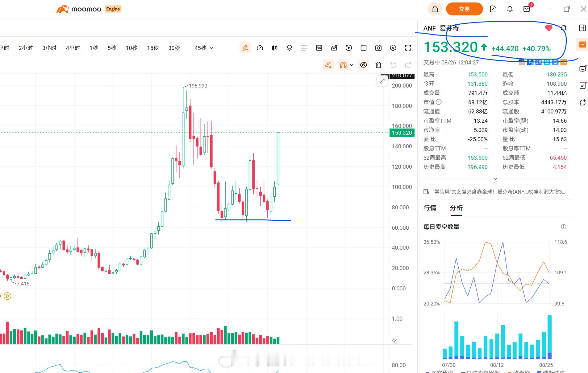Click the ANF 爱芬奇 stock name
This screenshot has width=588, height=373.
click(x=441, y=28)
